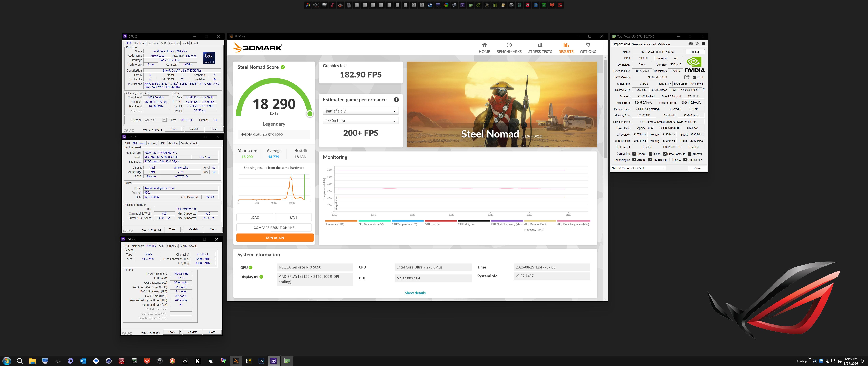Viewport: 868px width, 366px height.
Task: Click the Bus Interface question mark in GPU-Z
Action: tap(704, 90)
